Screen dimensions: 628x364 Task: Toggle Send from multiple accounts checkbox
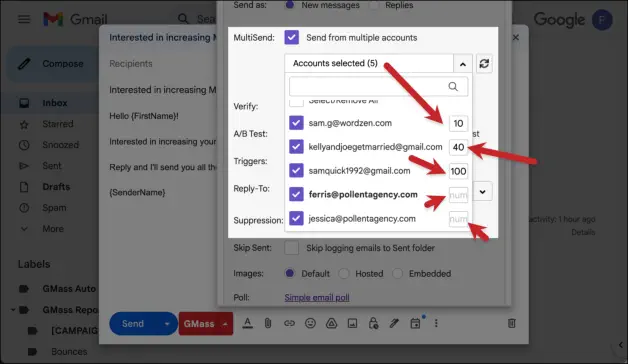click(x=292, y=37)
